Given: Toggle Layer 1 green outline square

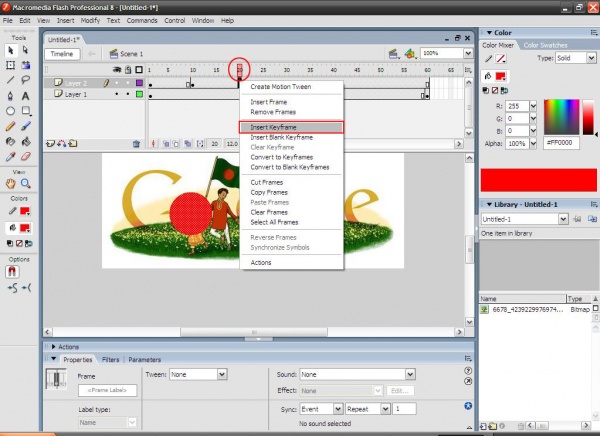Looking at the screenshot, I should point(139,94).
